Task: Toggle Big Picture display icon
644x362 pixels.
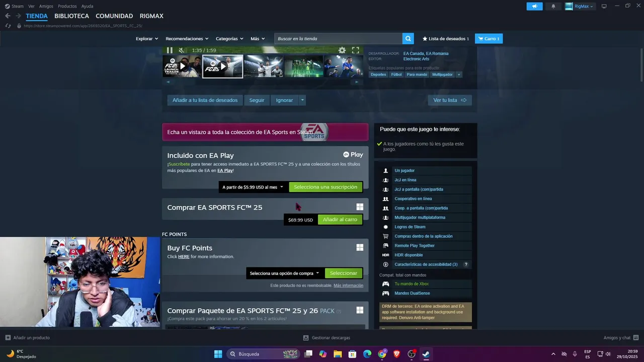Action: click(x=604, y=6)
